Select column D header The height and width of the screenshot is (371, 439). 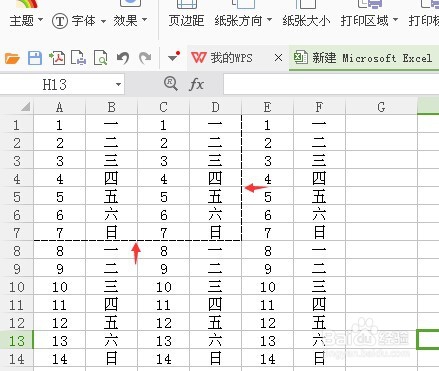click(x=215, y=107)
